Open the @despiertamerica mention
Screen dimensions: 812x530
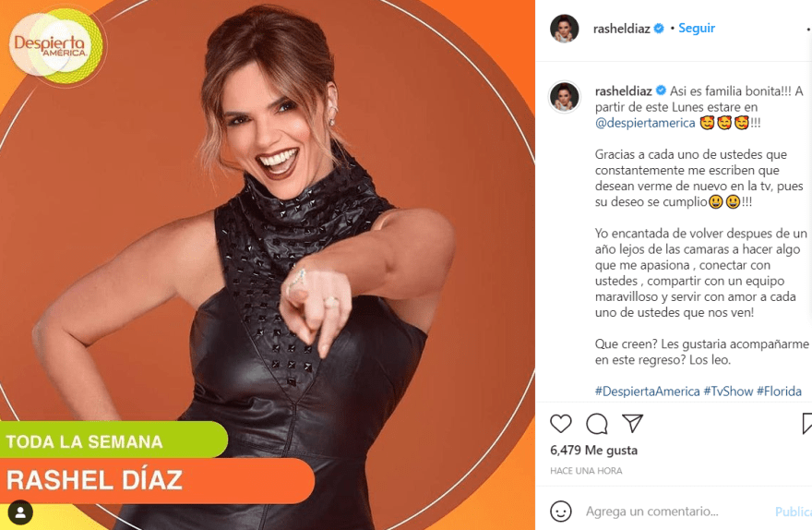[x=645, y=123]
